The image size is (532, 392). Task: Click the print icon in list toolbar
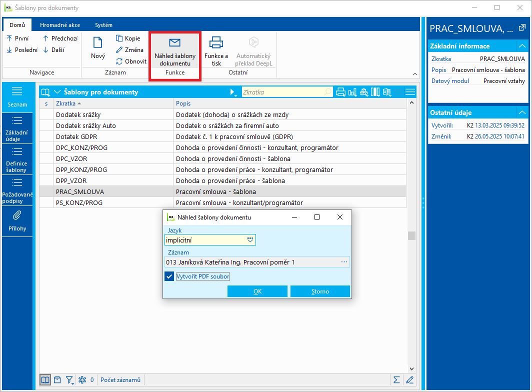coord(340,92)
